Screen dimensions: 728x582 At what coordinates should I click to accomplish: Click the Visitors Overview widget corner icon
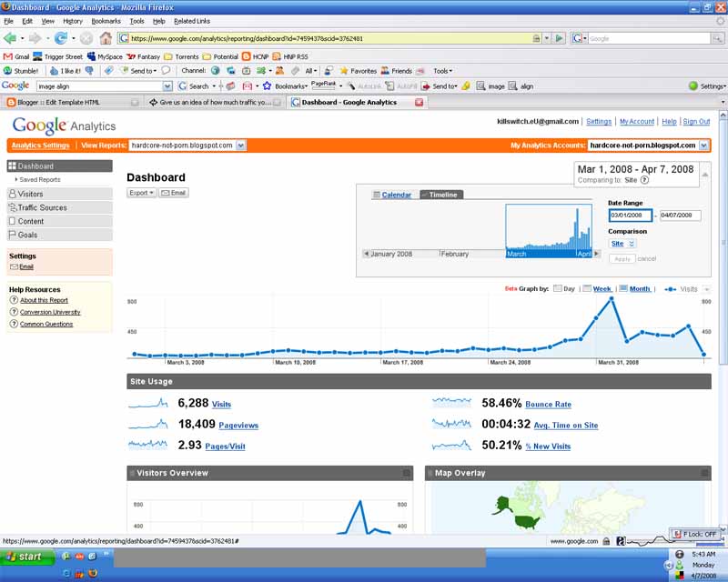(x=407, y=473)
